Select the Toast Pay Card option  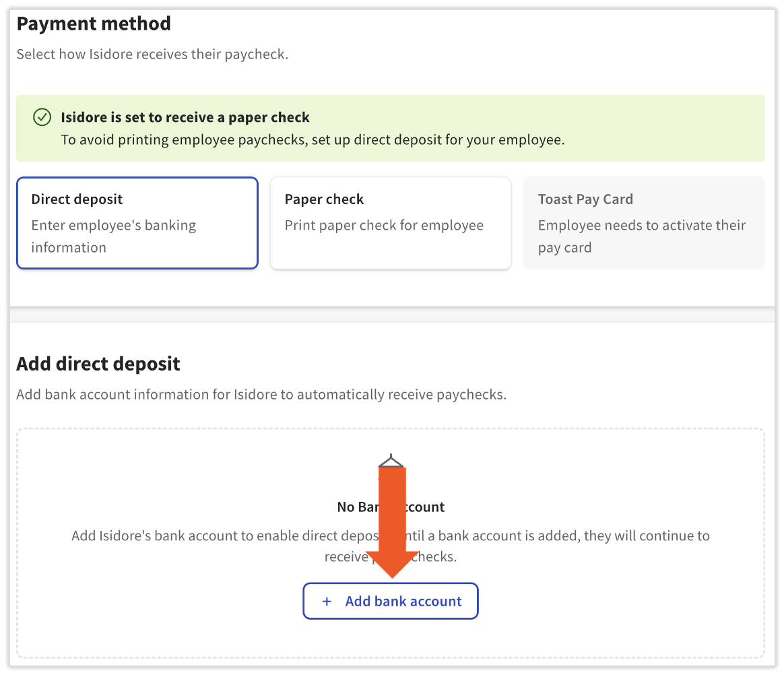point(643,223)
